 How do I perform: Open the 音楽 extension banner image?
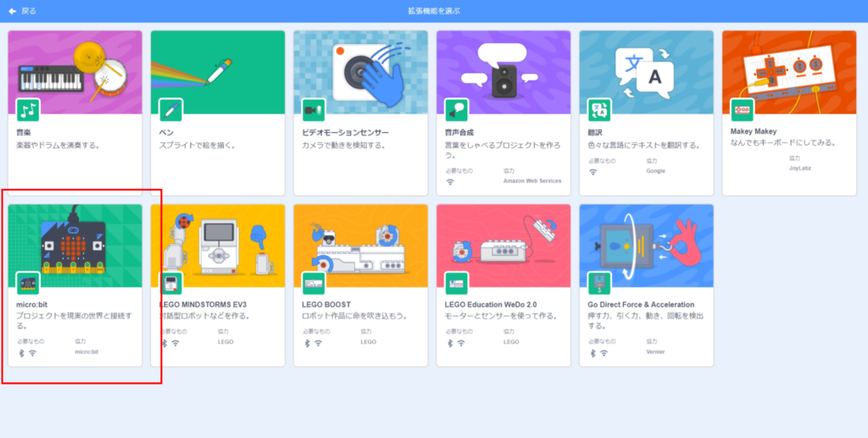point(75,73)
